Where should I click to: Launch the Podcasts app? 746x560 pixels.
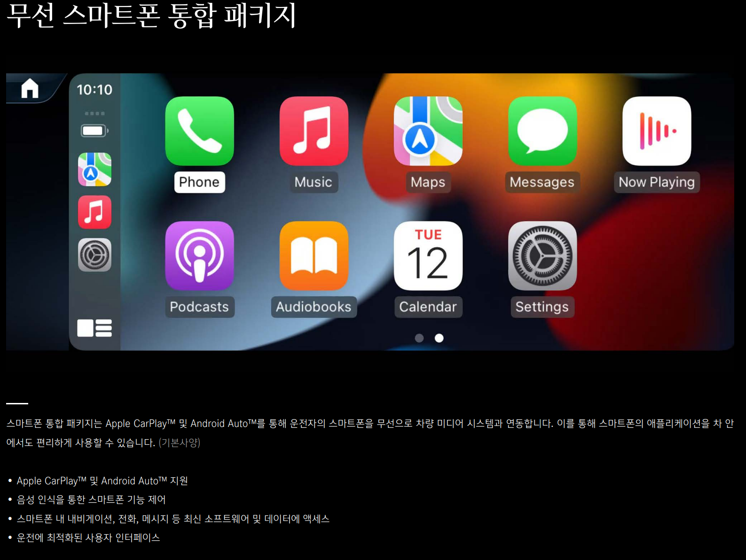[x=199, y=256]
